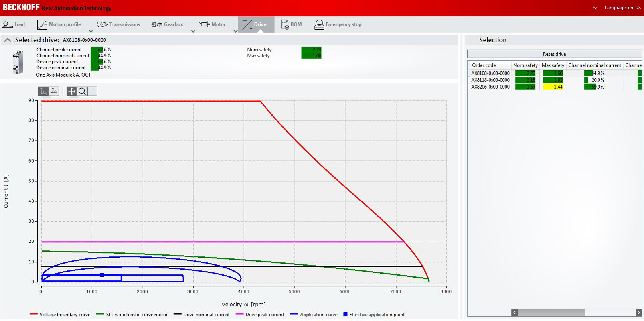
Task: Click the green Nom safety 2.23 indicator
Action: [311, 49]
